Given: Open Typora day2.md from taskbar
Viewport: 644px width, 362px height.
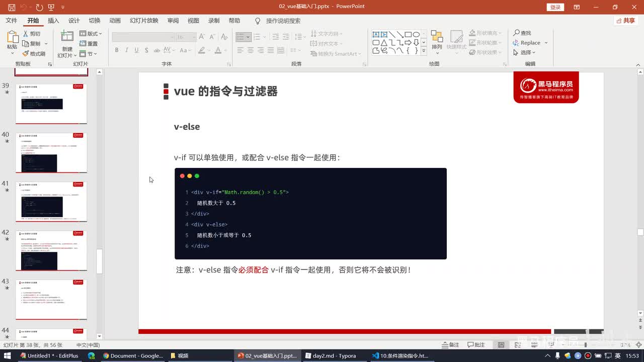Looking at the screenshot, I should pos(330,355).
